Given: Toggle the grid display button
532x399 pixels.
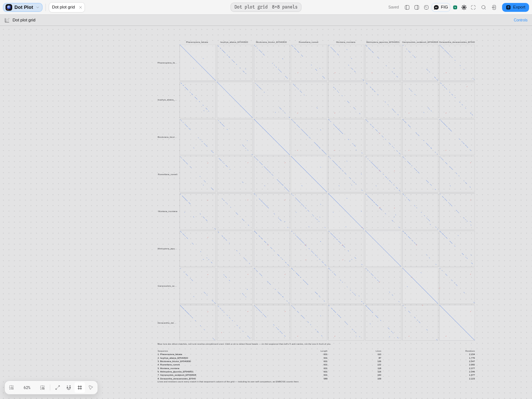Looking at the screenshot, I should click(80, 388).
